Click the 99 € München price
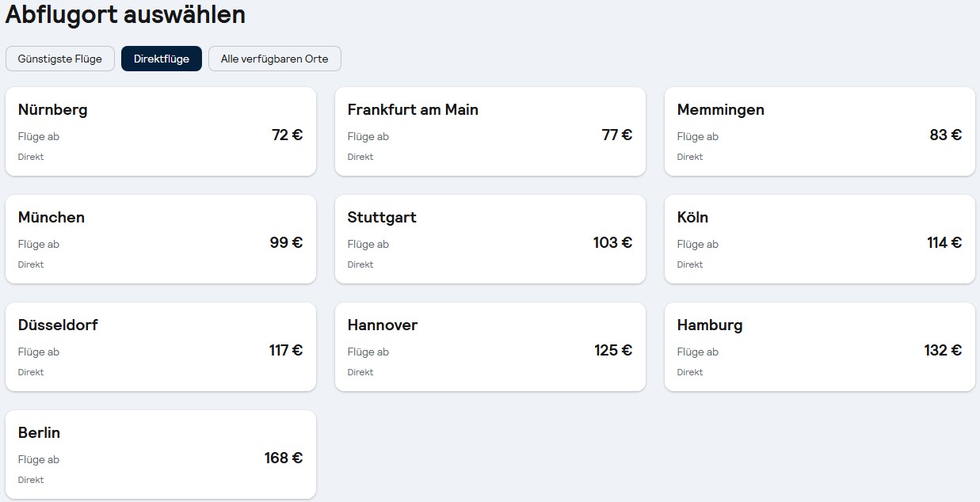 286,242
